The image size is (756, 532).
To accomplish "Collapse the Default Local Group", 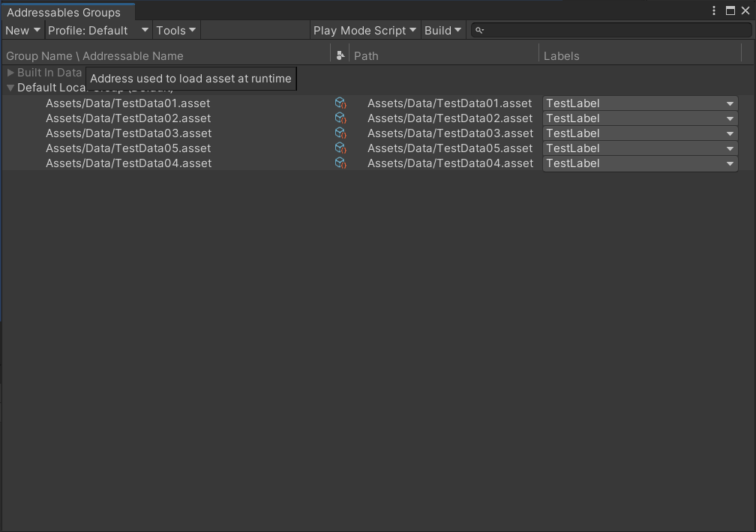I will [10, 87].
